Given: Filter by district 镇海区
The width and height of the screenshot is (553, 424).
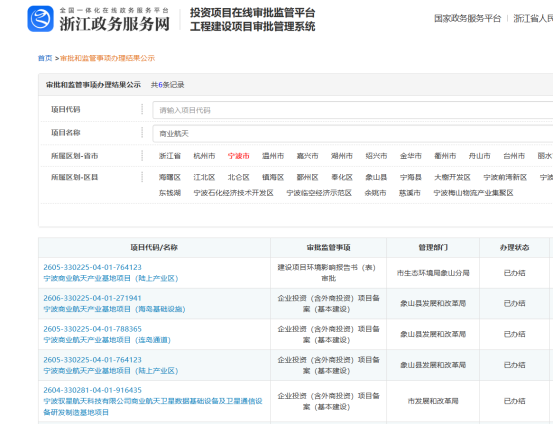Looking at the screenshot, I should coord(273,177).
